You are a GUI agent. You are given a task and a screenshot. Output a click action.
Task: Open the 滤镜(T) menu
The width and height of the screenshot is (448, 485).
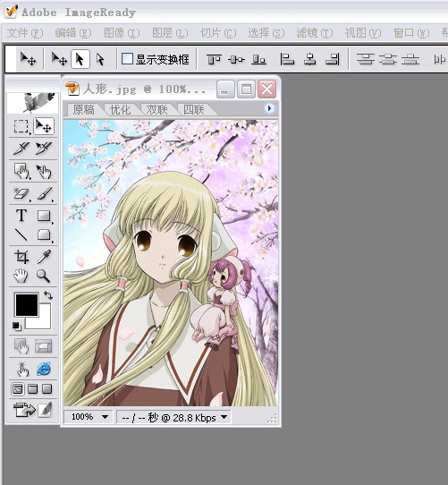tap(315, 33)
